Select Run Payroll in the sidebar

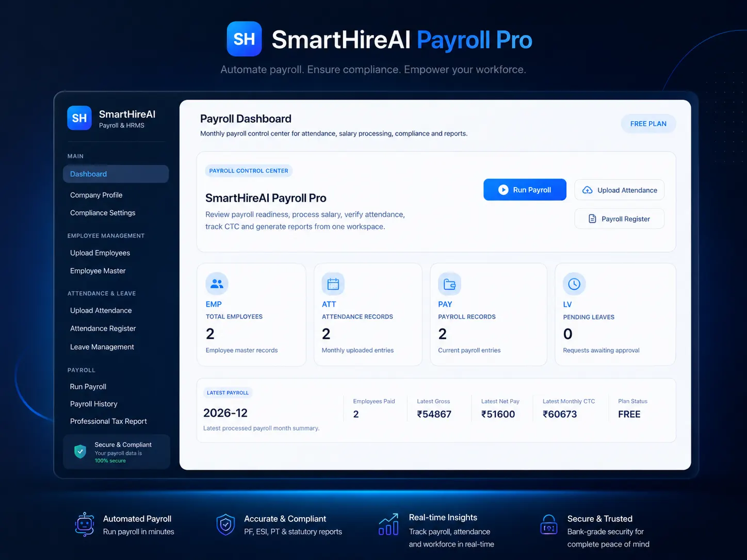point(88,387)
